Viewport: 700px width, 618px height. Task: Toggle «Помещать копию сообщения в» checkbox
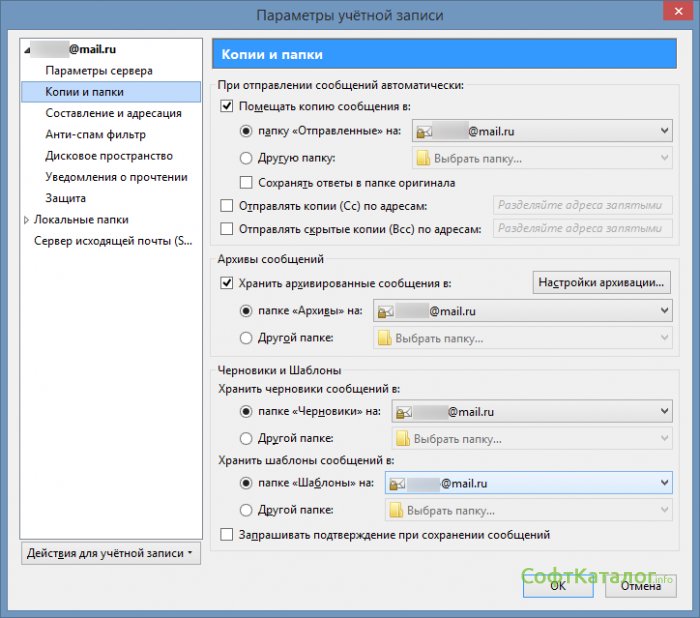click(226, 106)
